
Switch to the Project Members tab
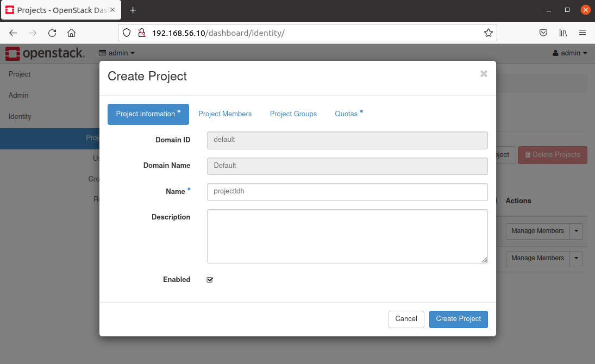tap(225, 114)
